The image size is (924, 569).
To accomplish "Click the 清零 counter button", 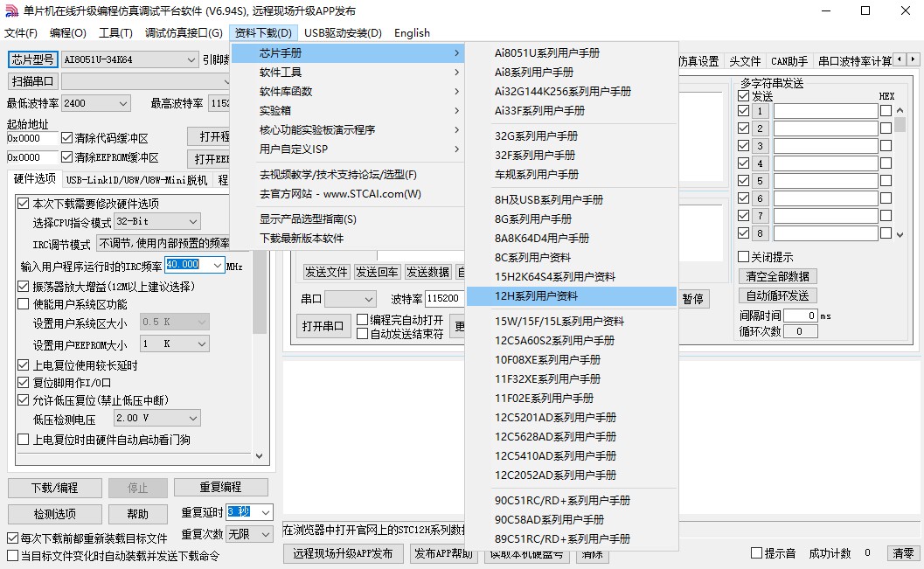I will click(x=903, y=553).
